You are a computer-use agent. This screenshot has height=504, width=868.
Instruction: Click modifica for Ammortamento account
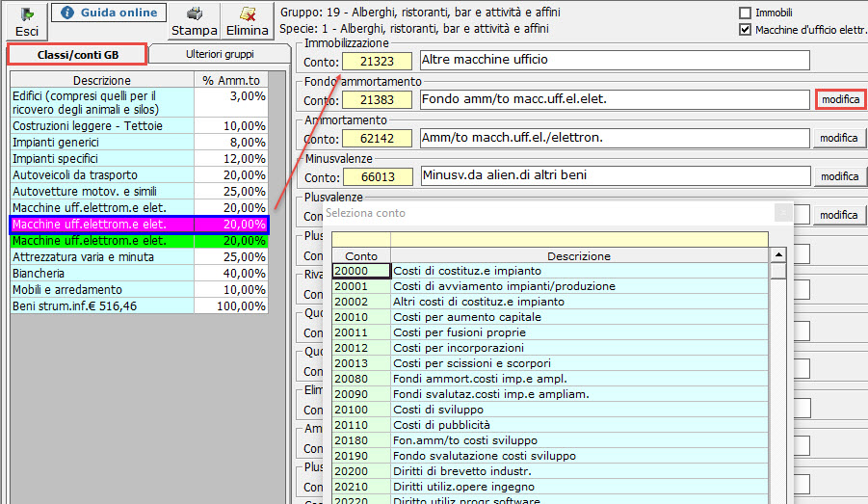(839, 138)
